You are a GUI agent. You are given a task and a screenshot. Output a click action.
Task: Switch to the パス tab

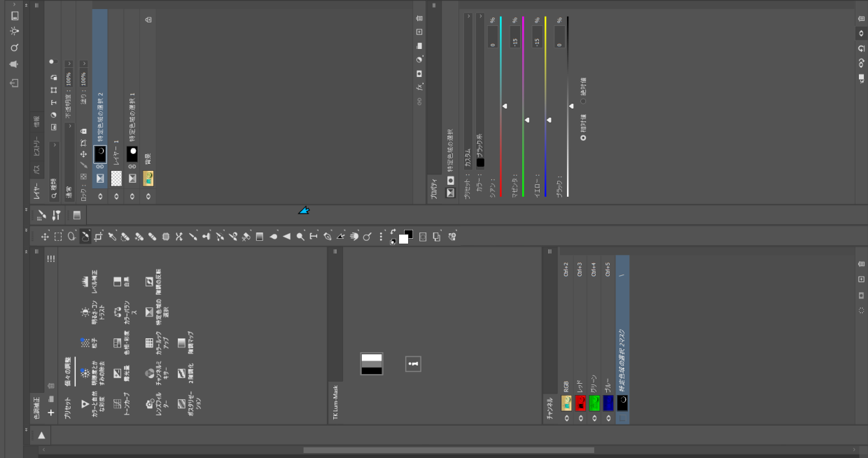(x=36, y=169)
